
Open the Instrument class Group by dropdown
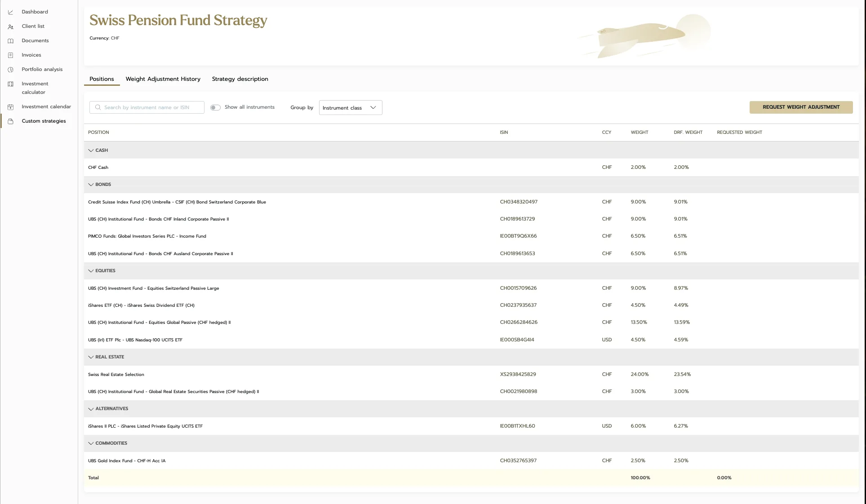(351, 107)
